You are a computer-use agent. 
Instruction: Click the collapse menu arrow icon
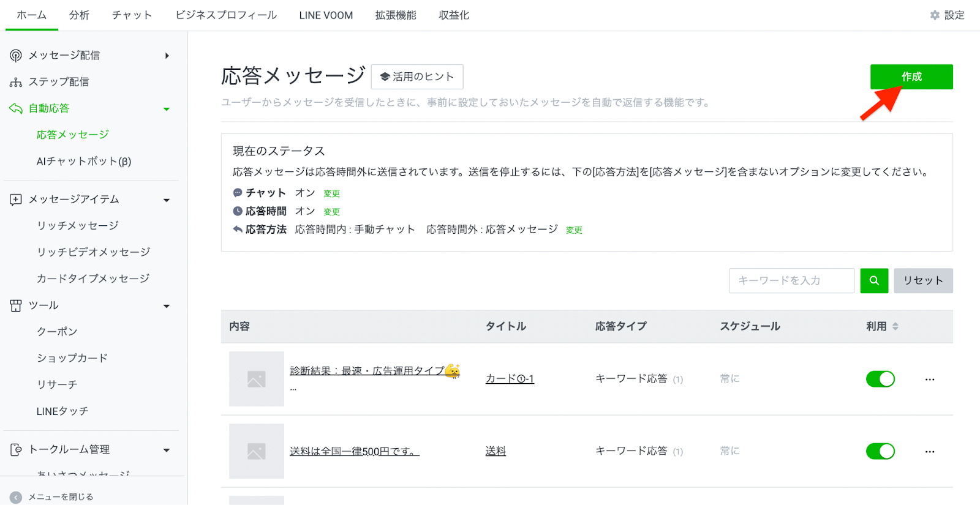coord(16,497)
